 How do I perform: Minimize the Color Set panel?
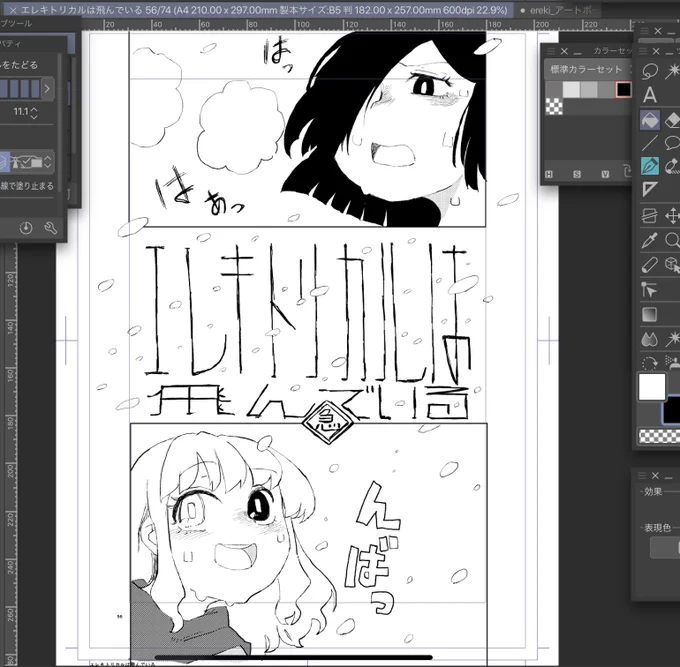pyautogui.click(x=577, y=52)
